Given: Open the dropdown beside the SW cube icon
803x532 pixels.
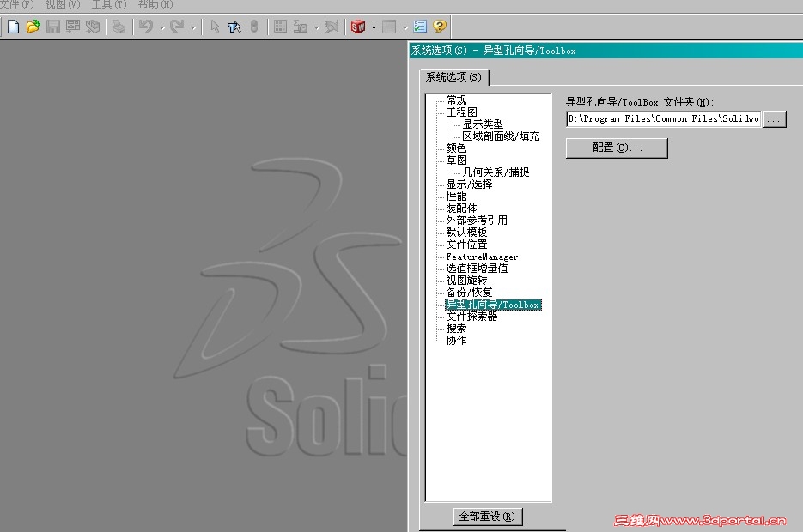Looking at the screenshot, I should (374, 27).
